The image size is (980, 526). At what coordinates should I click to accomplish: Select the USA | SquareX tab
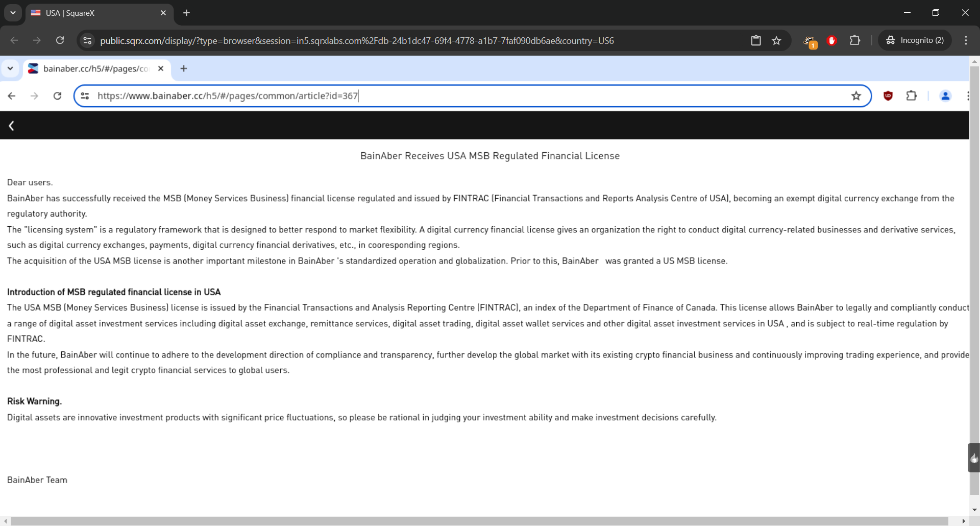click(x=97, y=13)
